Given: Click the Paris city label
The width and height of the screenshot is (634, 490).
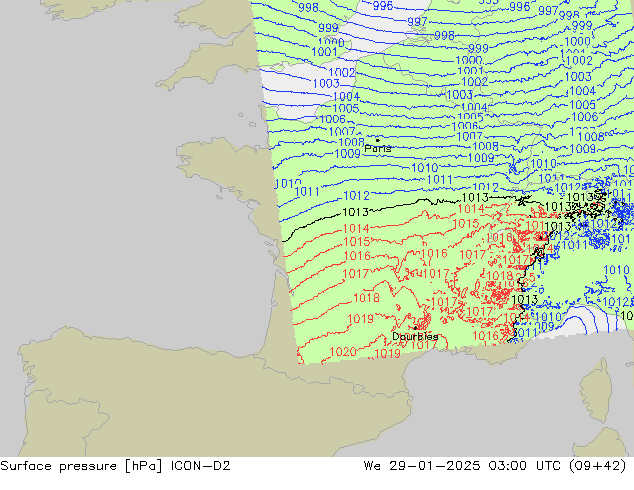Looking at the screenshot, I should point(378,149).
